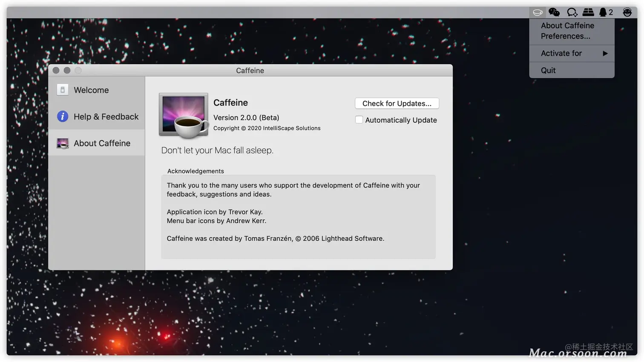Click the chat bubbles menu bar icon

tap(572, 12)
